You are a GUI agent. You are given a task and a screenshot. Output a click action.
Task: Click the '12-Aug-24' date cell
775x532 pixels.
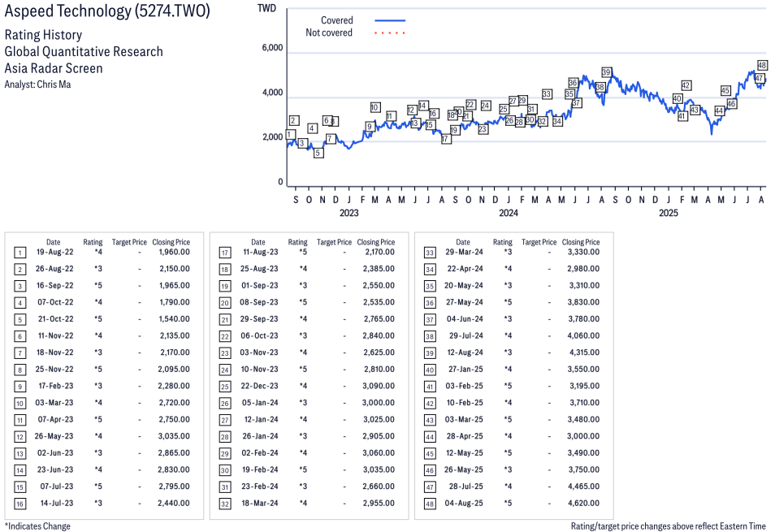pos(465,353)
